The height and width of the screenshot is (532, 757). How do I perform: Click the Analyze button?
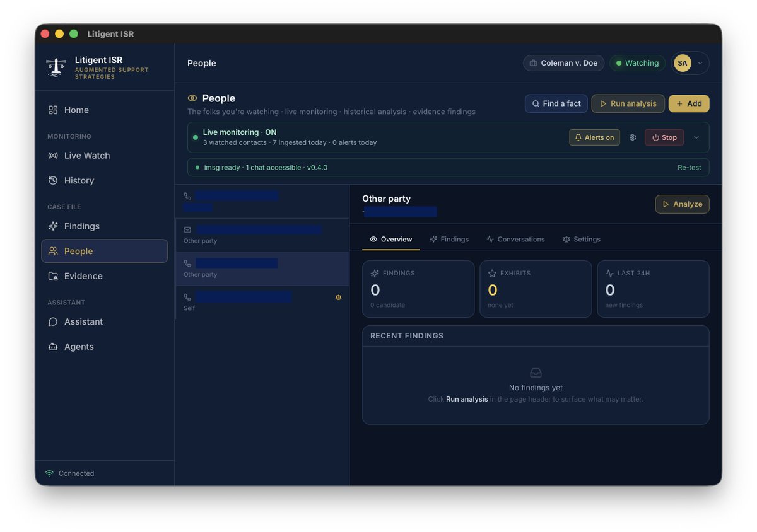click(682, 204)
